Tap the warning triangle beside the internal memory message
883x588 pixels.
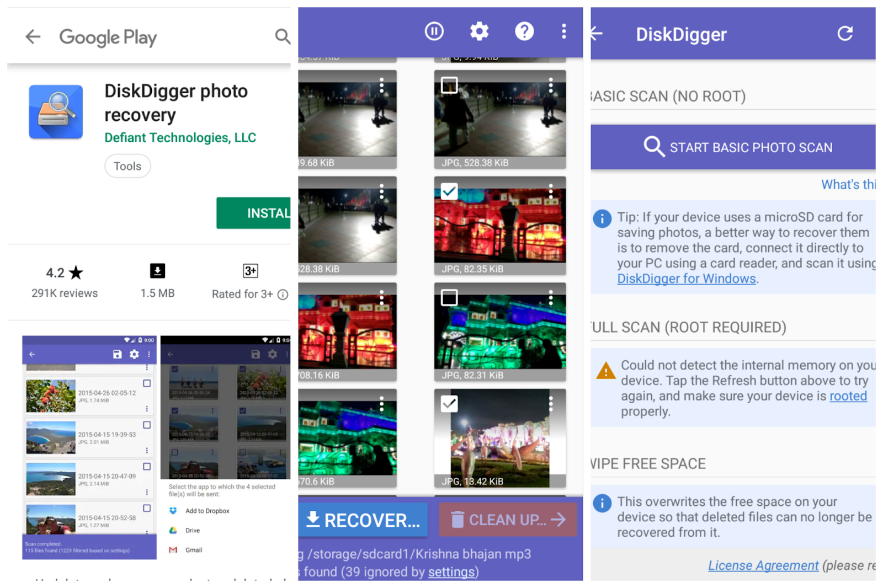pyautogui.click(x=606, y=370)
